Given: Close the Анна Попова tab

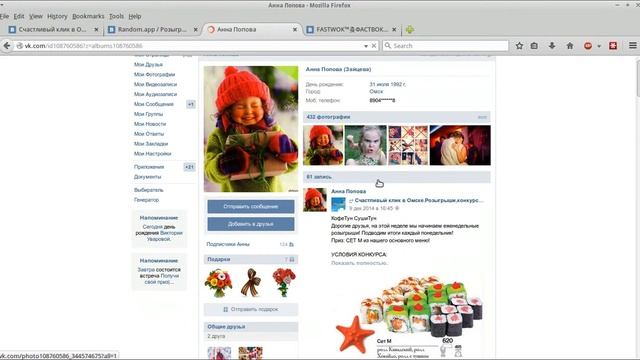Looking at the screenshot, I should click(295, 29).
